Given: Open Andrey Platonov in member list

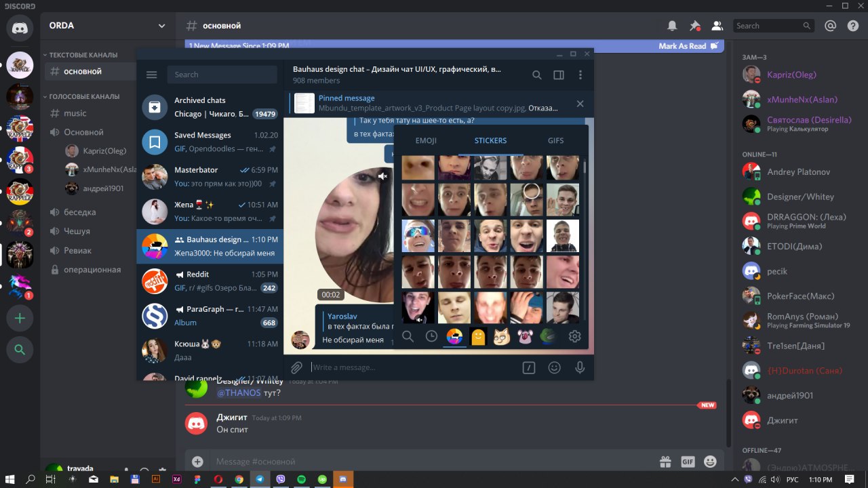Looking at the screenshot, I should point(797,172).
